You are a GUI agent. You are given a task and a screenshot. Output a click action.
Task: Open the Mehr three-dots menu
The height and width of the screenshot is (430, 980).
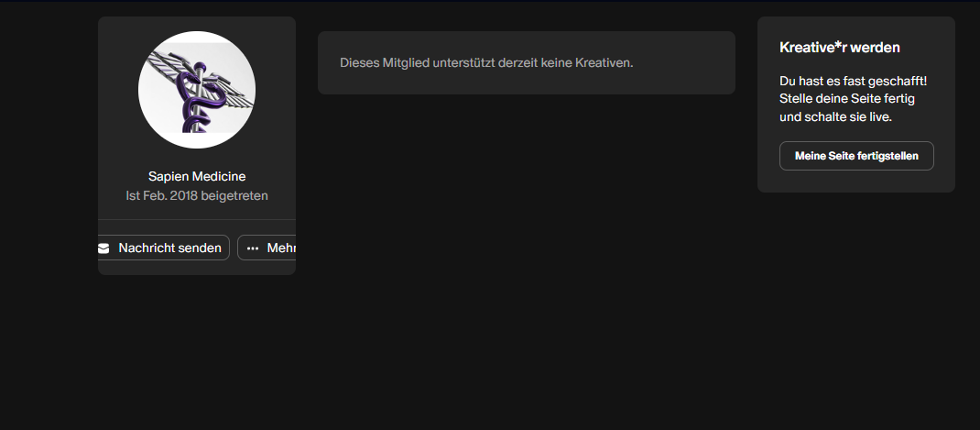[267, 248]
